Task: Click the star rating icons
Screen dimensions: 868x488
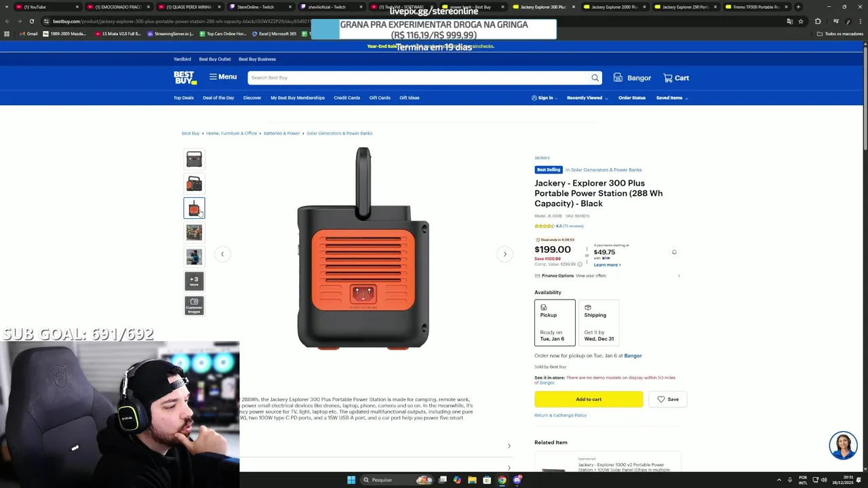Action: (x=545, y=226)
